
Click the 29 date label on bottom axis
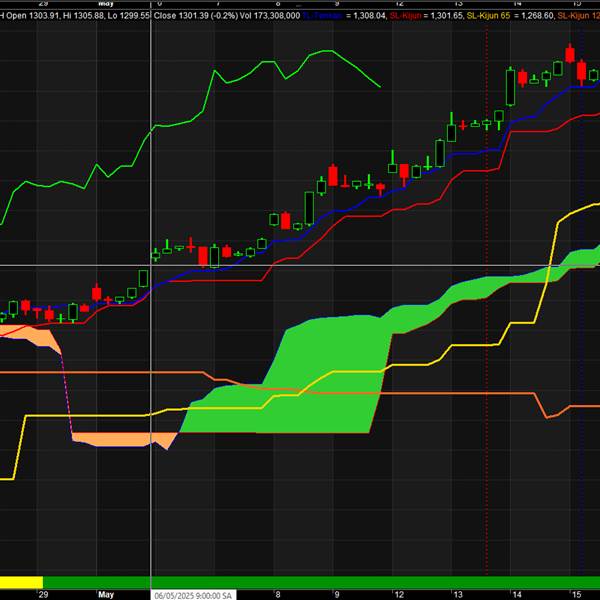(43, 595)
